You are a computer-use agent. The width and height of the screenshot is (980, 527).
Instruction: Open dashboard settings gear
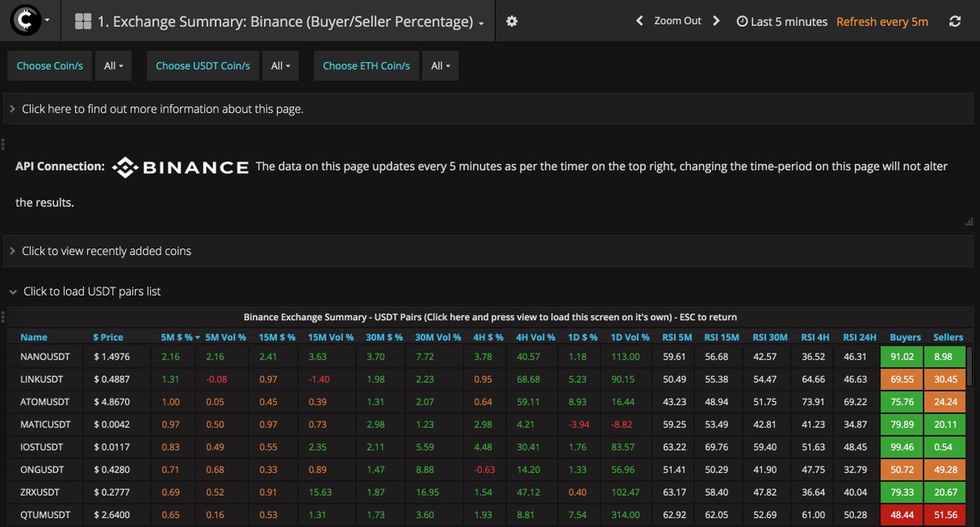click(512, 21)
